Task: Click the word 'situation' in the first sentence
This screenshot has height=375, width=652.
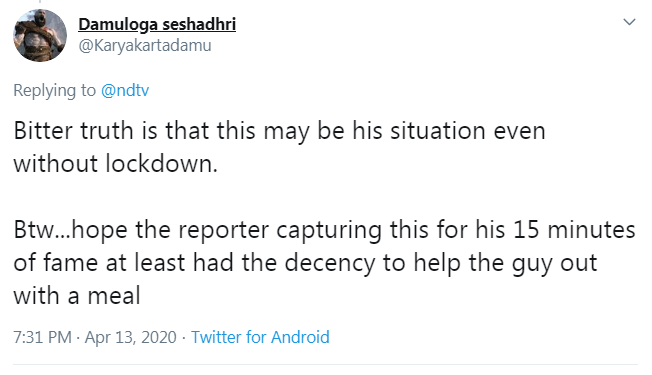Action: [x=438, y=131]
